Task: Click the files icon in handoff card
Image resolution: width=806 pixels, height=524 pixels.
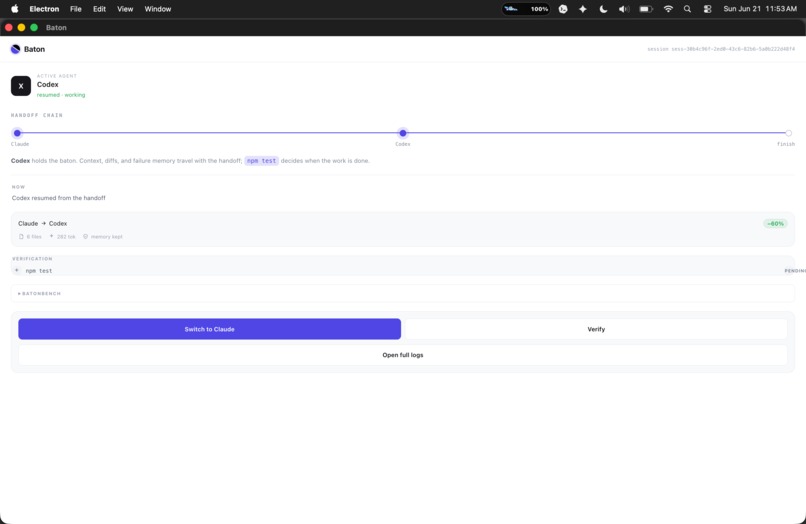Action: point(21,237)
